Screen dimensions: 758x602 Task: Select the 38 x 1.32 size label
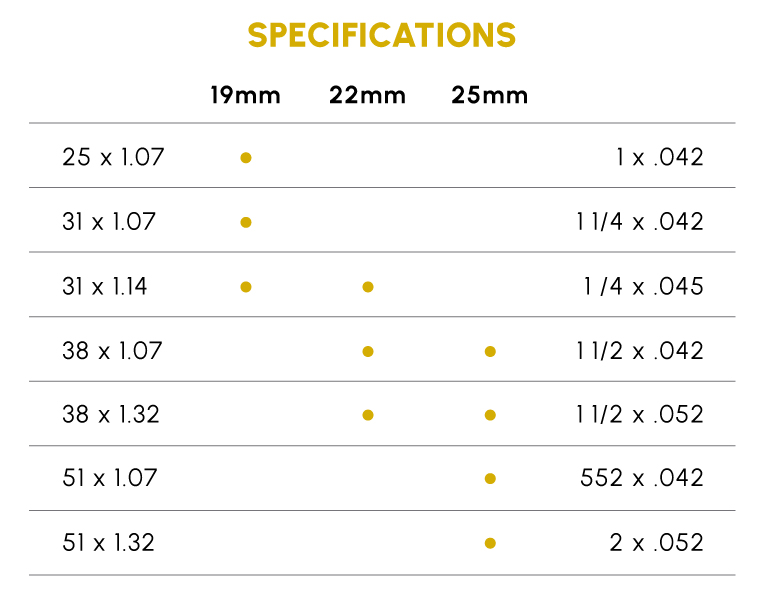tap(110, 414)
